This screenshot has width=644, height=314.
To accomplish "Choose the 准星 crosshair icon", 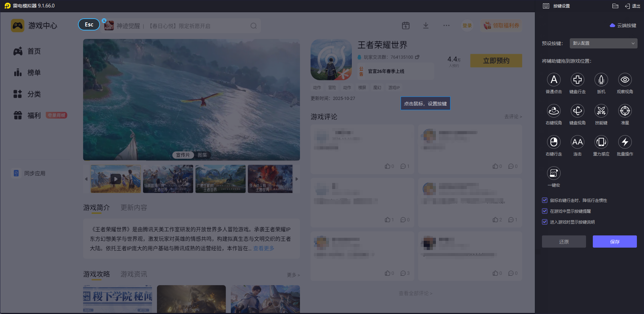I will pyautogui.click(x=625, y=111).
